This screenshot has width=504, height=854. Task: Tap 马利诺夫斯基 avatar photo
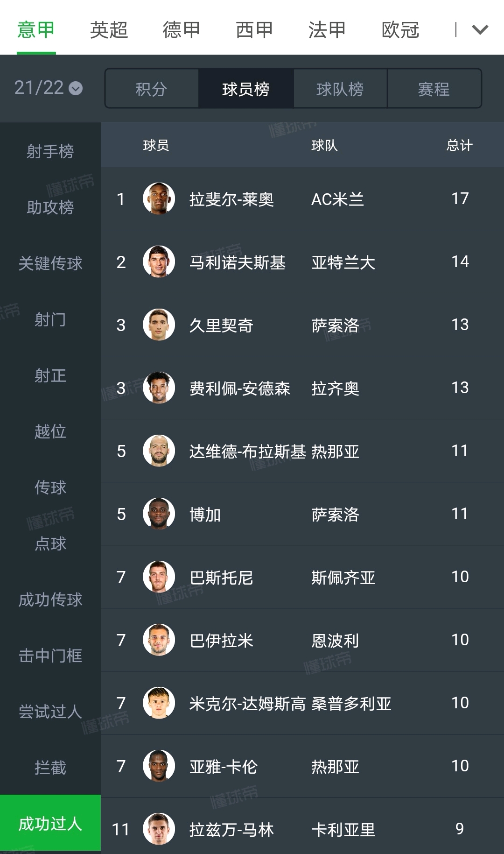(159, 261)
